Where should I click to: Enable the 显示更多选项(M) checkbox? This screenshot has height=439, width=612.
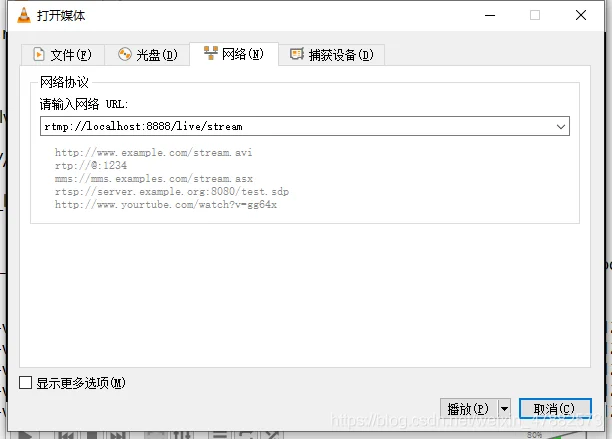[26, 383]
